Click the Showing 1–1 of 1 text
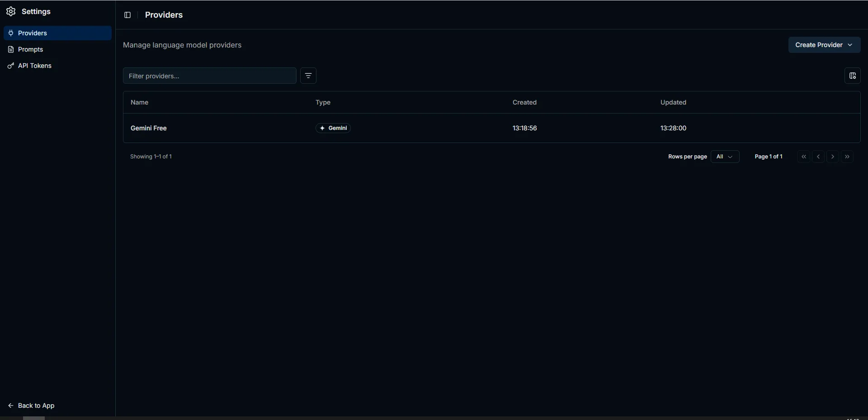868x420 pixels. (151, 157)
